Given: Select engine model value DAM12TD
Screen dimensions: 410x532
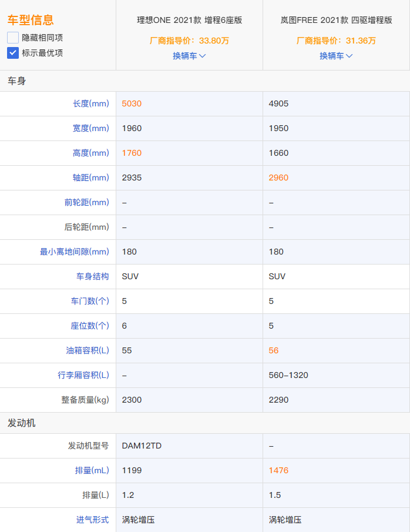Looking at the screenshot, I should point(142,446).
